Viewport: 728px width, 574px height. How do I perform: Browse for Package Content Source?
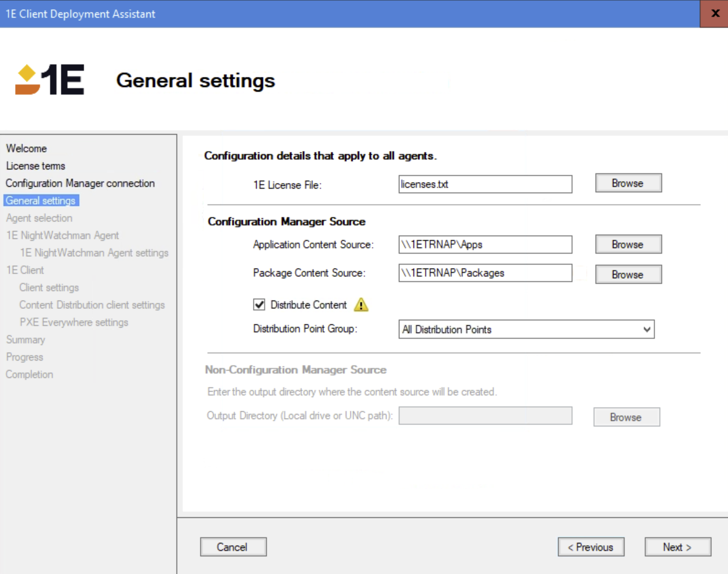pyautogui.click(x=628, y=274)
